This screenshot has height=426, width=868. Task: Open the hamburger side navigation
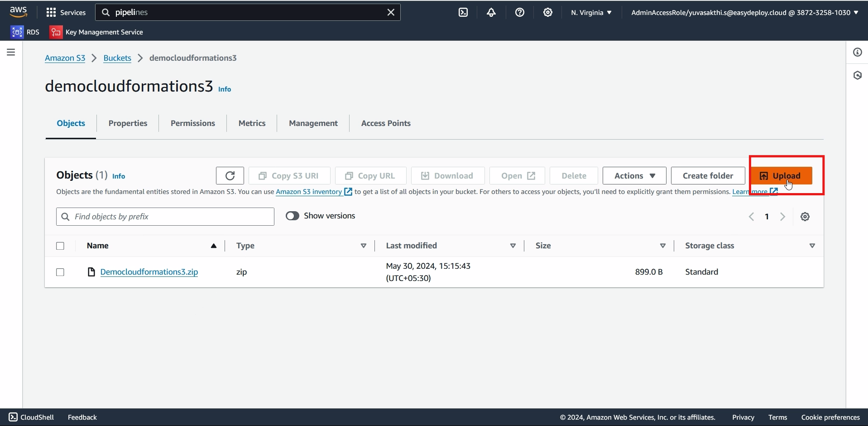tap(11, 52)
